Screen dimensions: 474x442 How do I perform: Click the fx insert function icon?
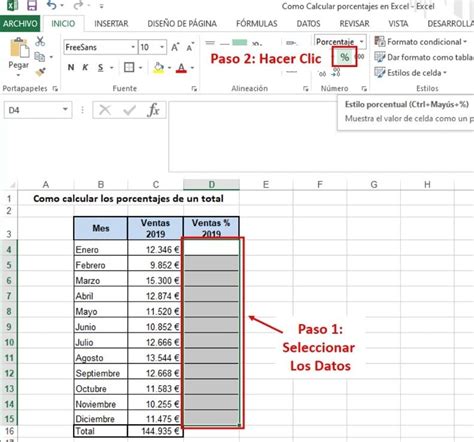coord(153,110)
